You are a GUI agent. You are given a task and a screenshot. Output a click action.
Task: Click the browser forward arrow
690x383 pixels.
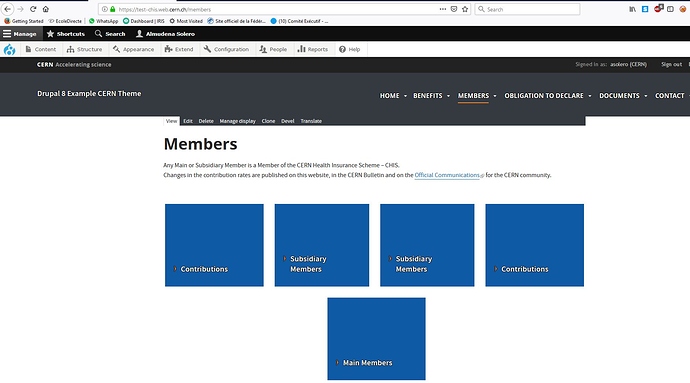(20, 9)
